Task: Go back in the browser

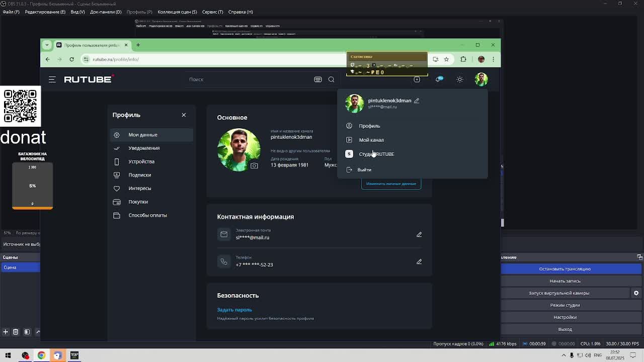Action: coord(48,59)
